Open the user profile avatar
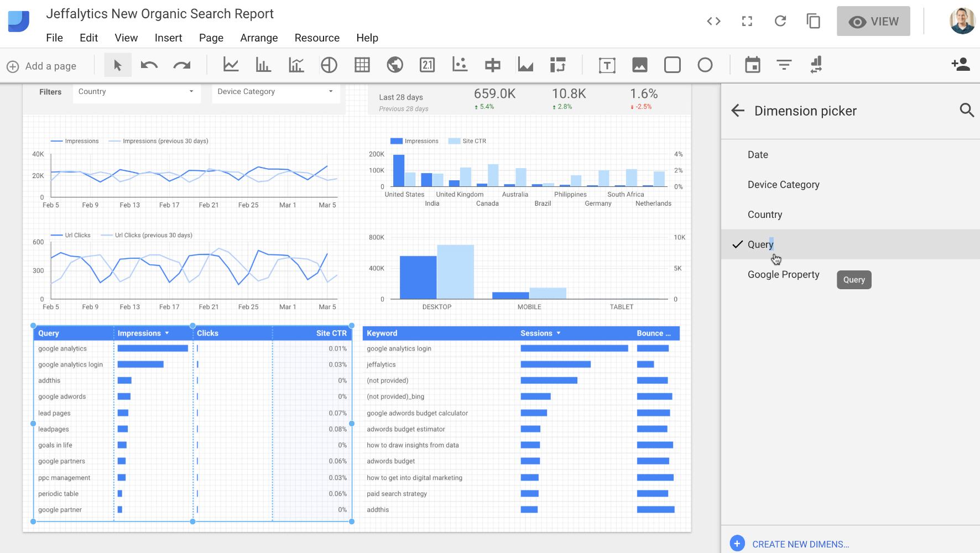980x553 pixels. coord(962,21)
